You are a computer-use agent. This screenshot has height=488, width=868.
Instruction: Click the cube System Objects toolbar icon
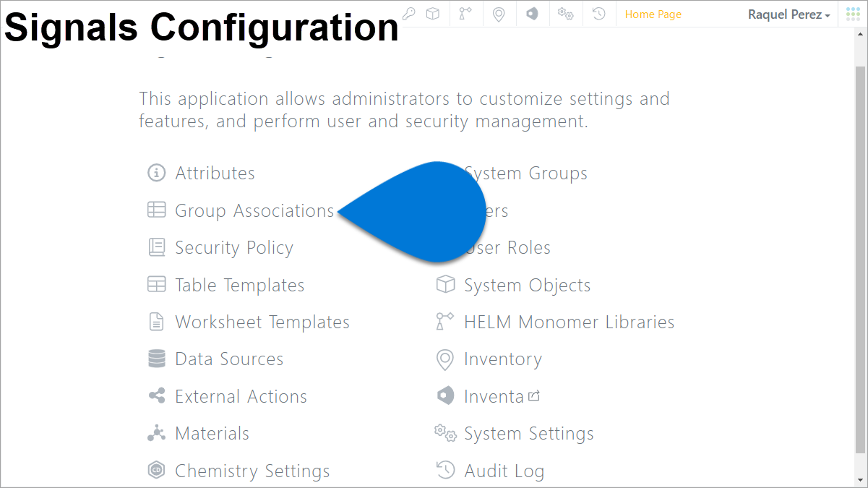[432, 14]
